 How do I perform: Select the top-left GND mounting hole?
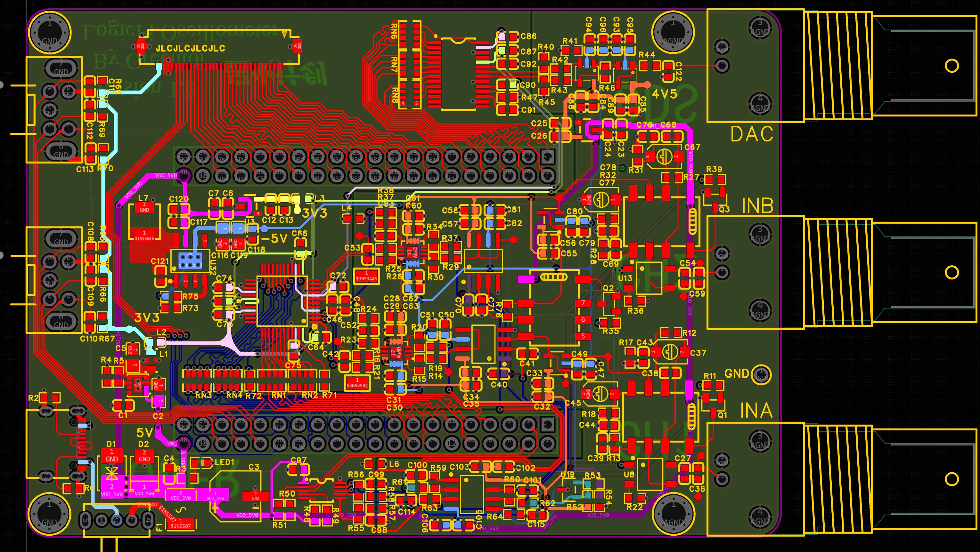click(50, 32)
